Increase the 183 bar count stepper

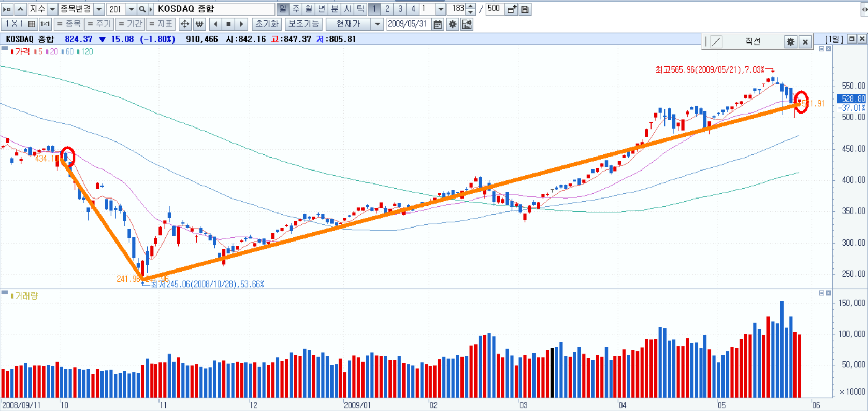coord(470,6)
